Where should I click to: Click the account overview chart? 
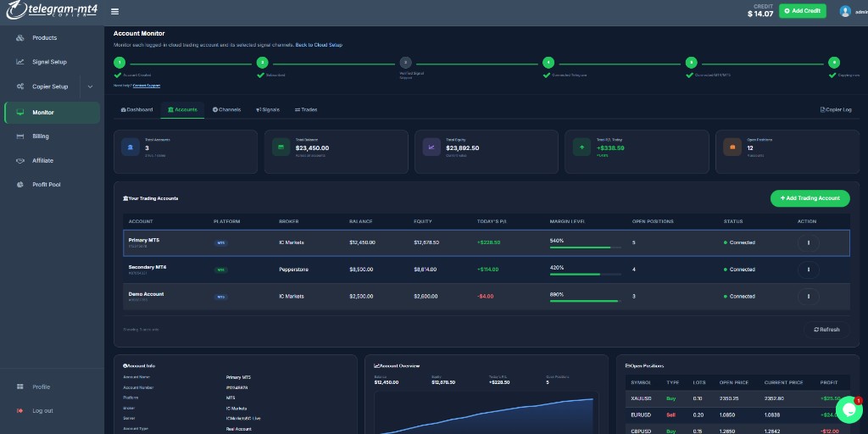point(486,413)
